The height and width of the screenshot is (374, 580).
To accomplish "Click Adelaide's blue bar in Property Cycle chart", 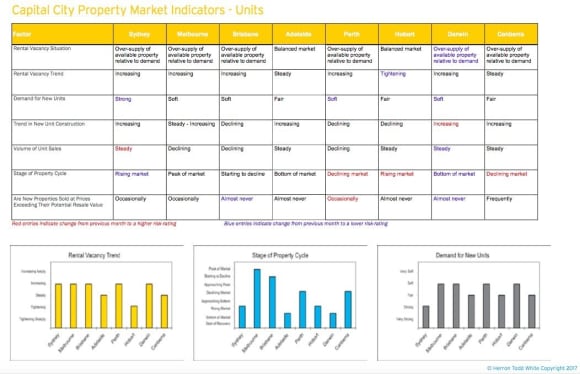I will [287, 321].
